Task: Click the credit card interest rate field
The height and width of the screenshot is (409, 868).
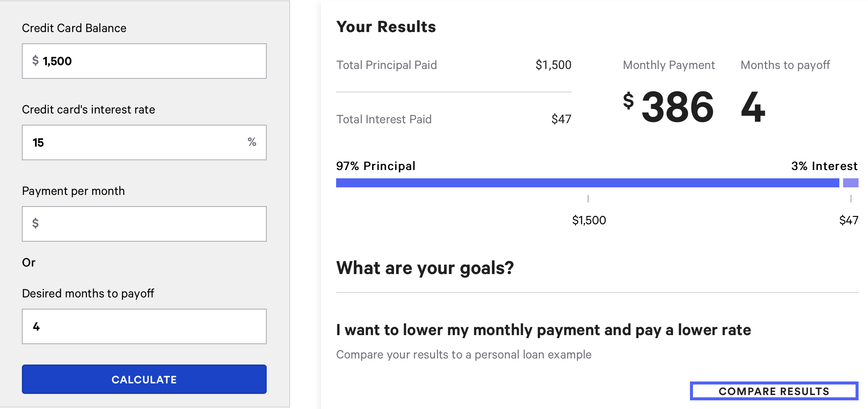Action: 136,142
